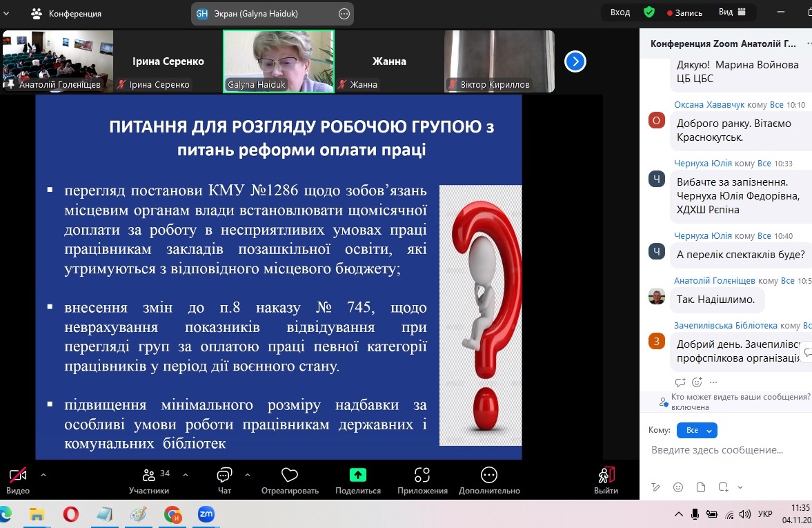Switch input language УКР
812x528 pixels.
pos(765,514)
